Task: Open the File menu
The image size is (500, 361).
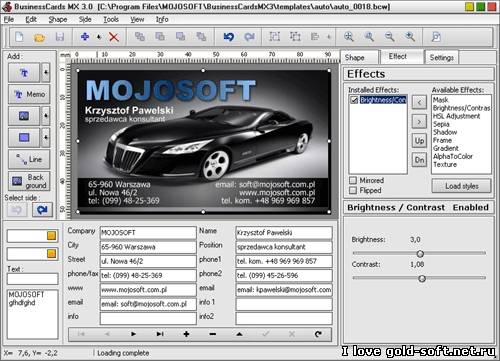Action: pos(9,19)
